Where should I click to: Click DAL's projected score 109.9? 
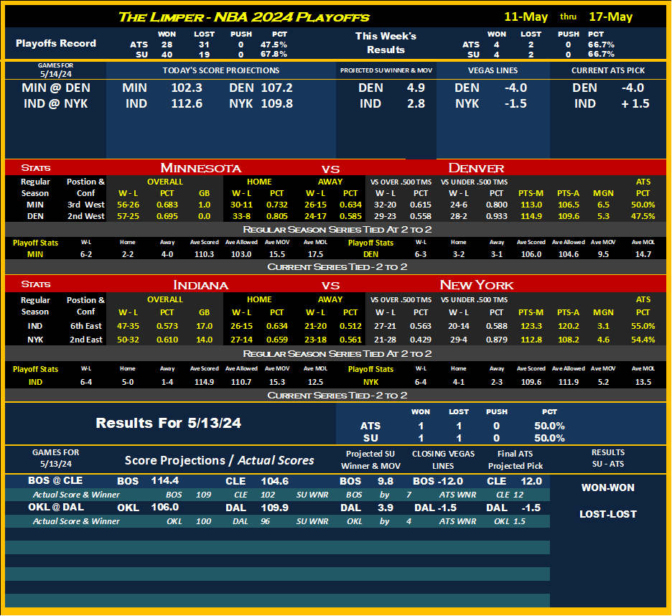(275, 508)
